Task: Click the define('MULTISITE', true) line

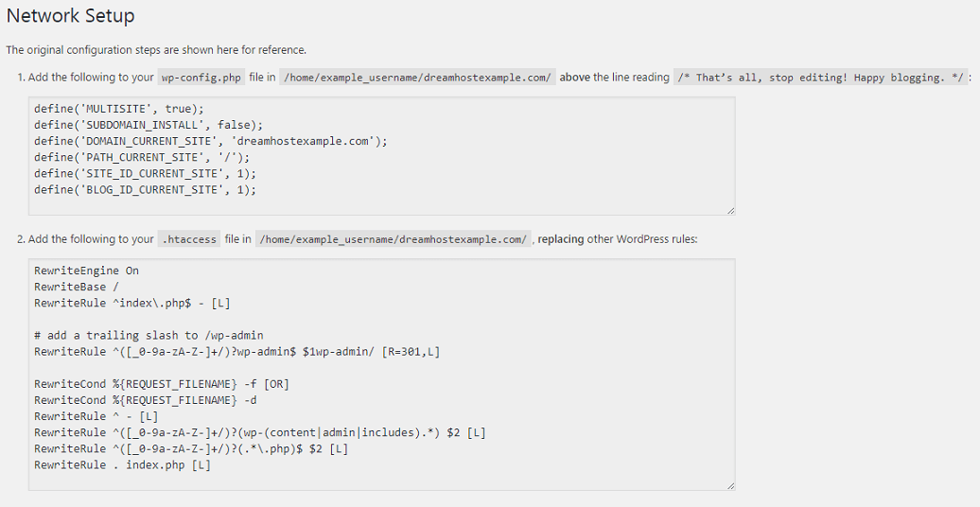Action: pos(119,109)
